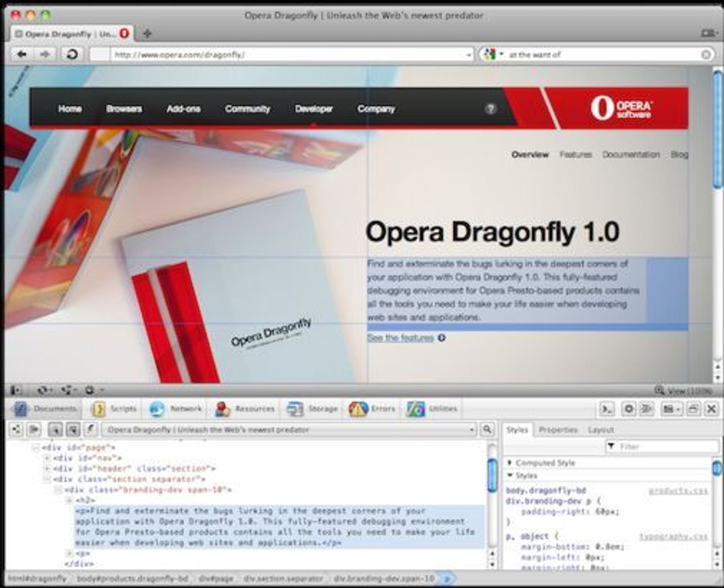
Task: Switch to the Network tab
Action: click(x=175, y=409)
